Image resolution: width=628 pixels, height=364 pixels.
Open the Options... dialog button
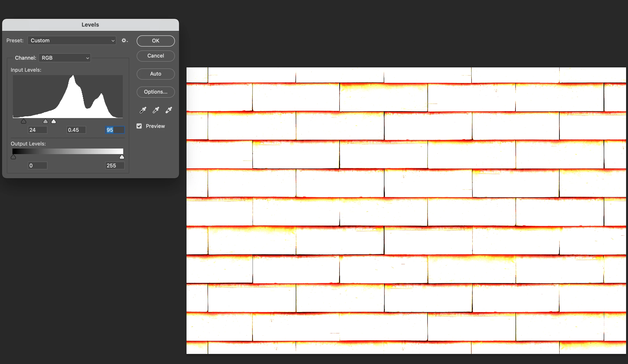156,92
